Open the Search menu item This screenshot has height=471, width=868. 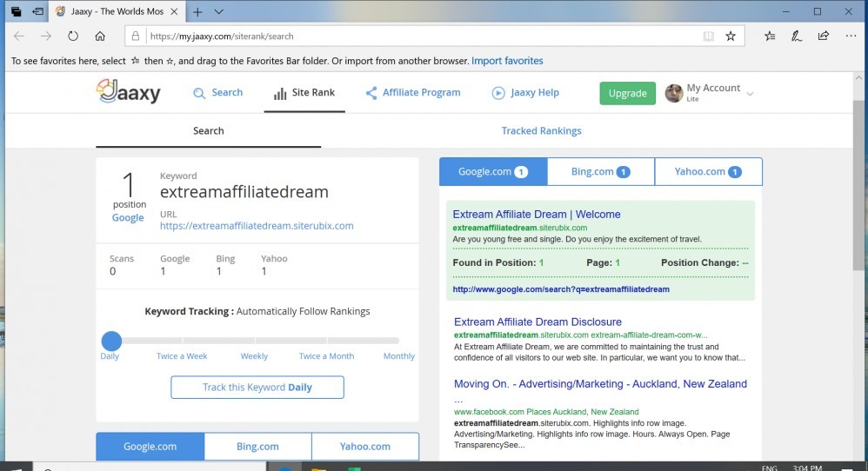[x=218, y=92]
